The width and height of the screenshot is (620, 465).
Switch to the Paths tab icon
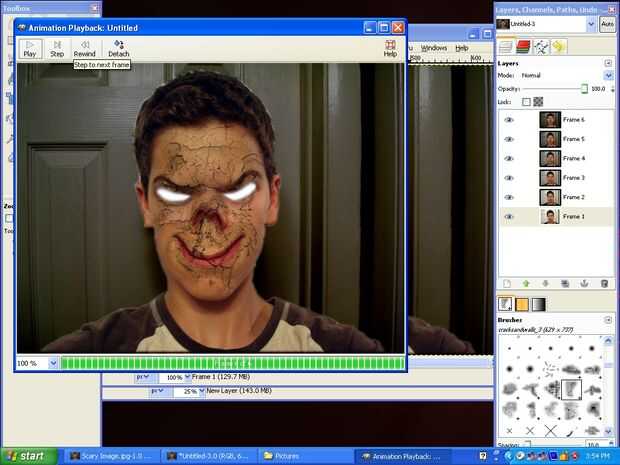point(541,47)
